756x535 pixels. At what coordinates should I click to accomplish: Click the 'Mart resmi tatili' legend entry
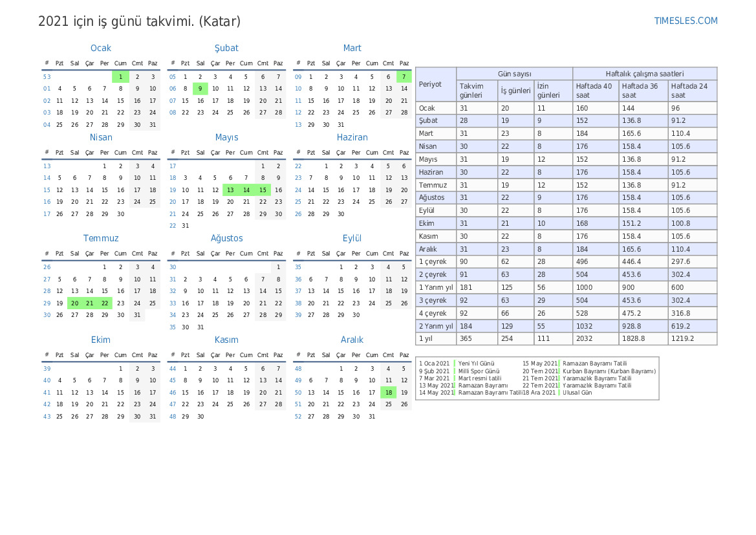[x=480, y=378]
